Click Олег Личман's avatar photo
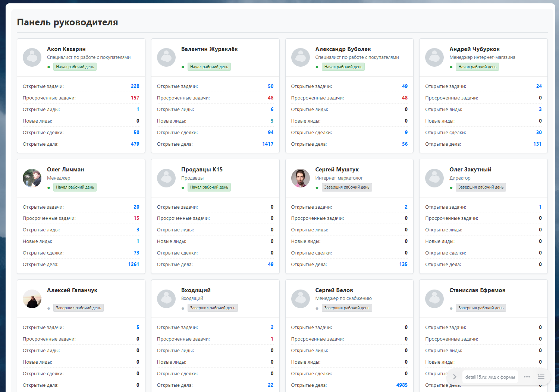 [32, 178]
